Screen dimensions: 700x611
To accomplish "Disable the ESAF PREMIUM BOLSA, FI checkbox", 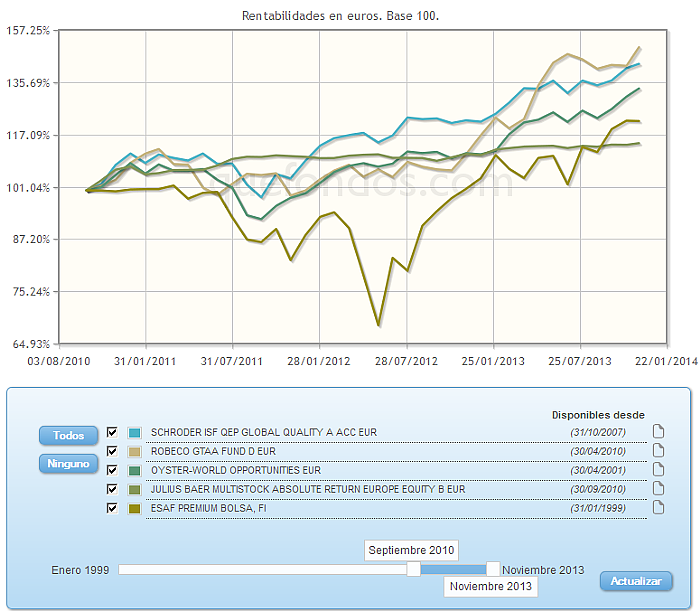I will click(x=112, y=508).
